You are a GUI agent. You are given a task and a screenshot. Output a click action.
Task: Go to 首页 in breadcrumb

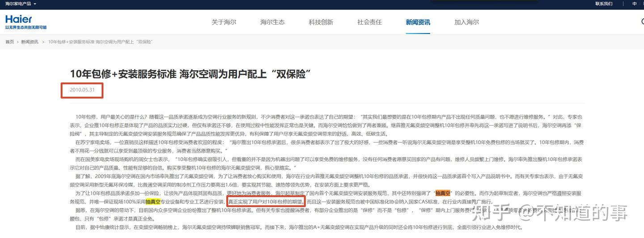click(9, 42)
